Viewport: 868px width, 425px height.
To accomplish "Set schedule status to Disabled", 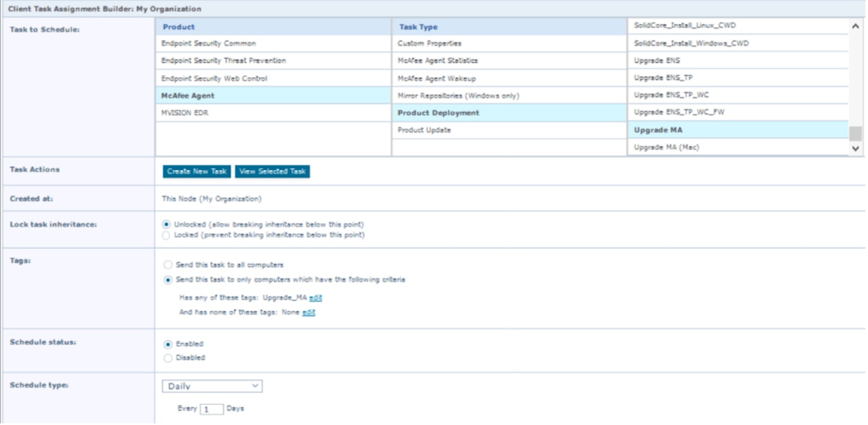I will (168, 358).
